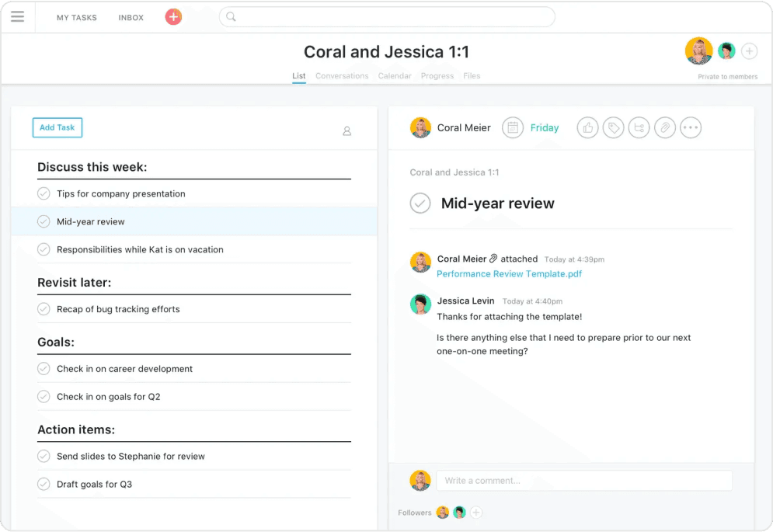
Task: Add a follower with the plus icon
Action: (476, 513)
